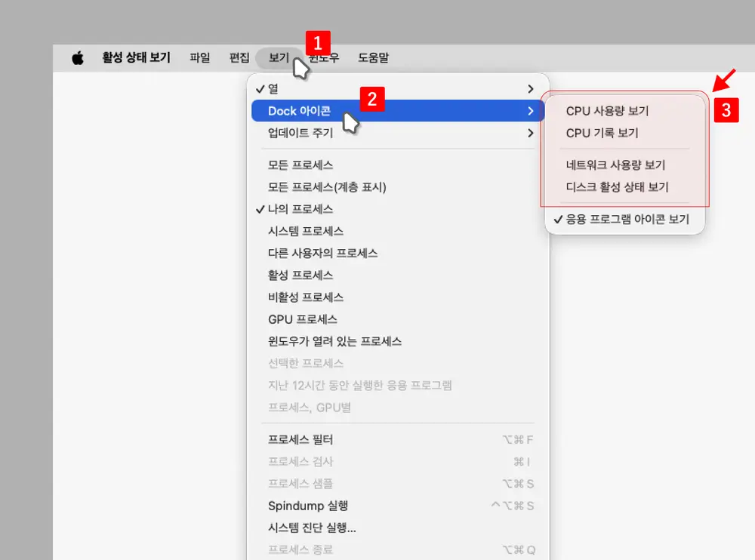Open the 파일 menu
The height and width of the screenshot is (560, 755).
(x=200, y=58)
